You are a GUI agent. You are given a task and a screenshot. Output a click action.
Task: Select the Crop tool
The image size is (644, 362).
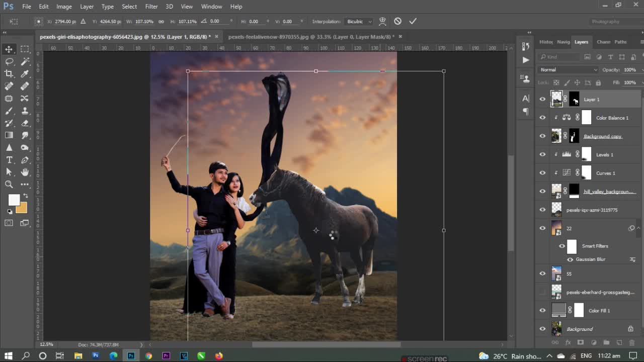[x=9, y=74]
